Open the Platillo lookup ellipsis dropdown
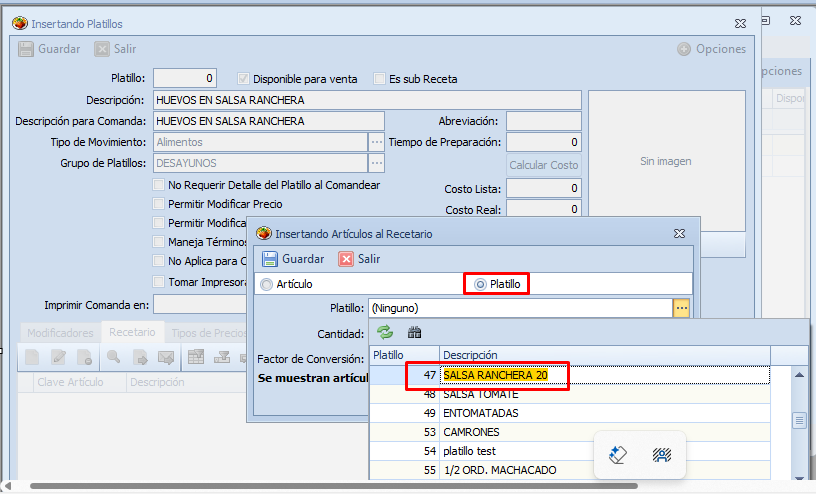 681,308
